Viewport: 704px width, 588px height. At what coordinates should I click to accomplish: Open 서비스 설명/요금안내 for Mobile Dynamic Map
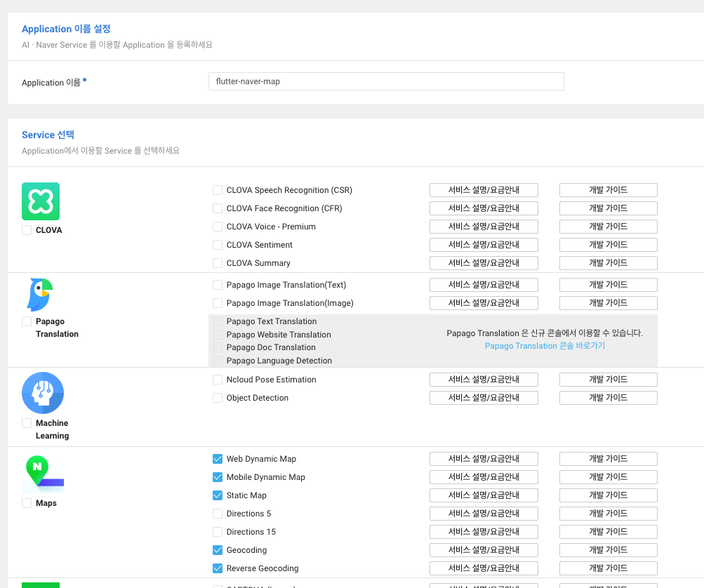tap(484, 476)
